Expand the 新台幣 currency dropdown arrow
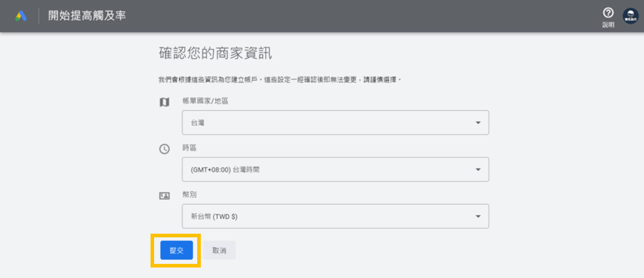Viewport: 644px width, 278px height. (478, 216)
